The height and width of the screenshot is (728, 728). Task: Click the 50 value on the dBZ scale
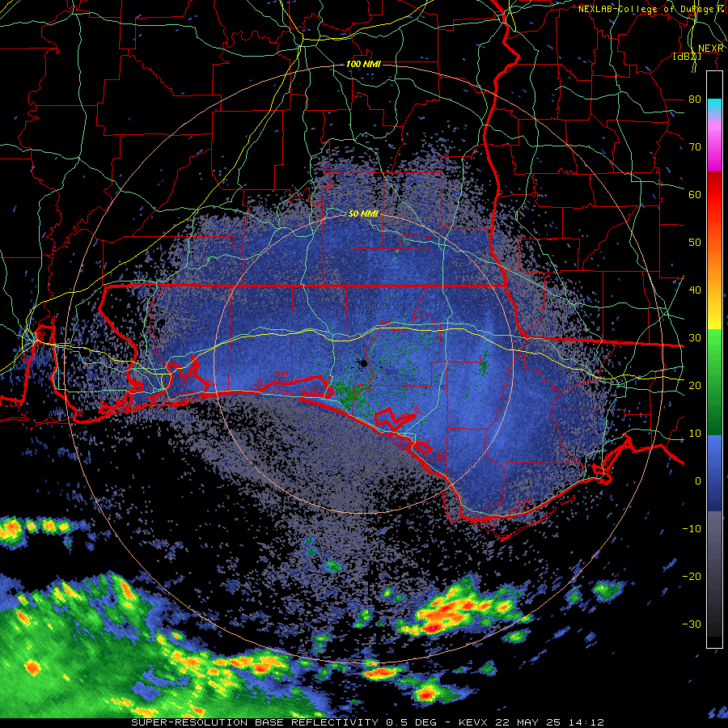tap(695, 243)
